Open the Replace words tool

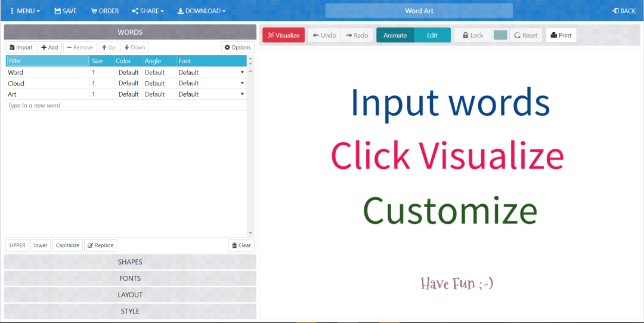point(101,245)
